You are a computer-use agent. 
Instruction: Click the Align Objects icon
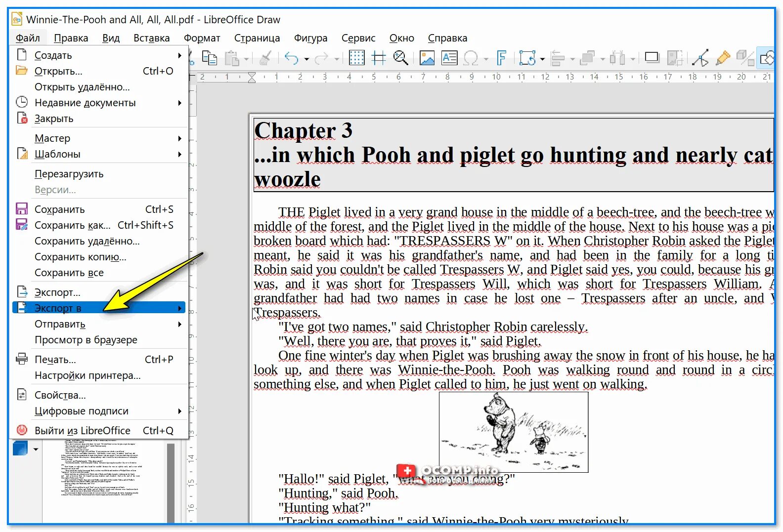pos(558,58)
